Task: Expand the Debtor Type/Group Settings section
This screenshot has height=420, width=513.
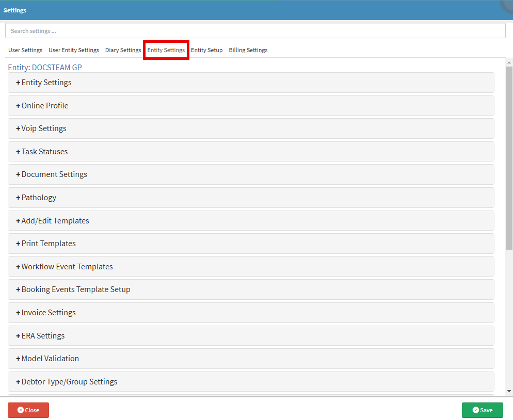Action: pos(251,382)
